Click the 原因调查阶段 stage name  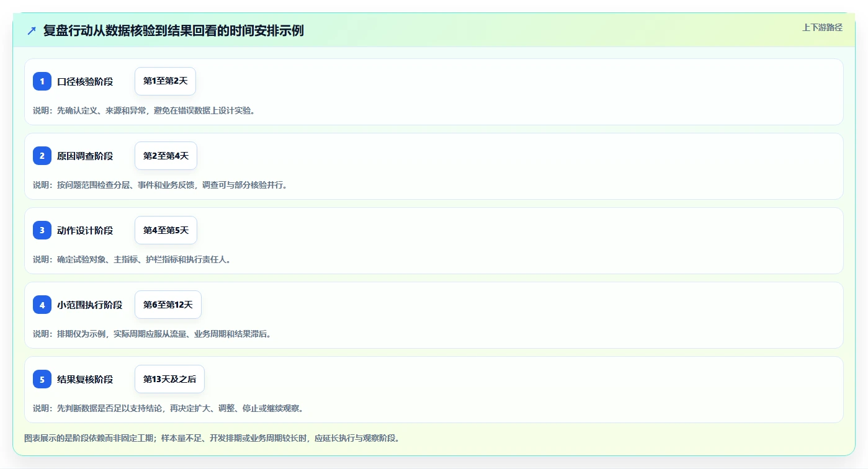pyautogui.click(x=85, y=156)
